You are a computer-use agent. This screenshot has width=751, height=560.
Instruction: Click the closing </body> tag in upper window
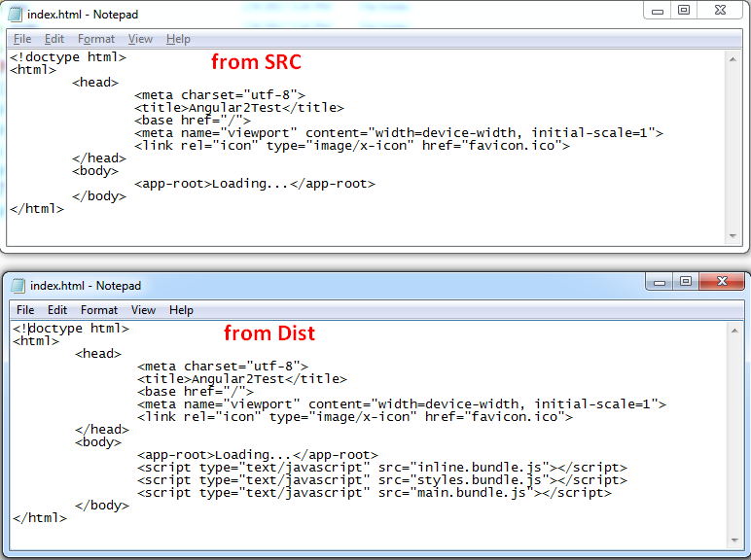coord(99,196)
